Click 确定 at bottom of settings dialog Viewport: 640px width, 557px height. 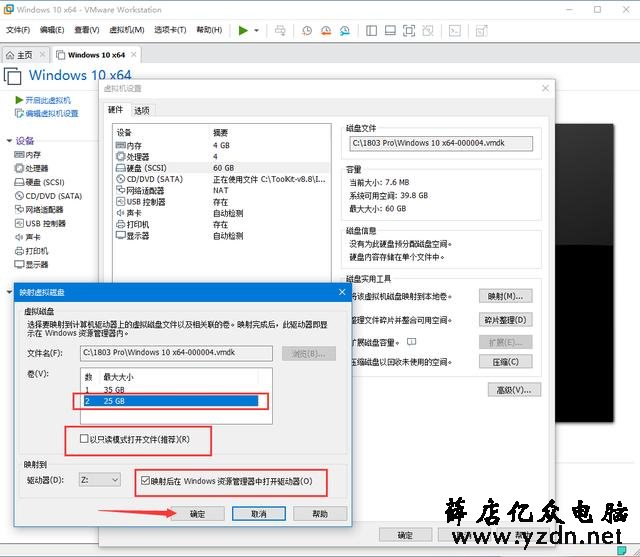coord(405,535)
